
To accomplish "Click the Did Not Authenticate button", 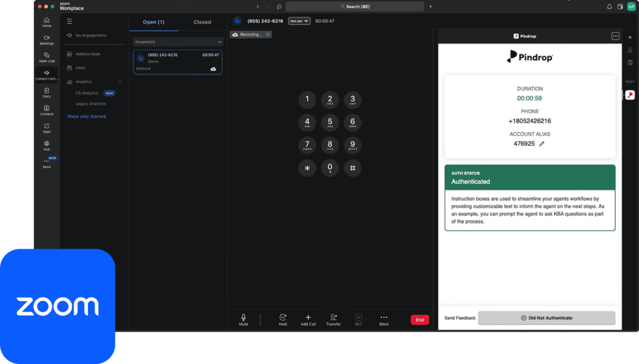I will tap(546, 318).
